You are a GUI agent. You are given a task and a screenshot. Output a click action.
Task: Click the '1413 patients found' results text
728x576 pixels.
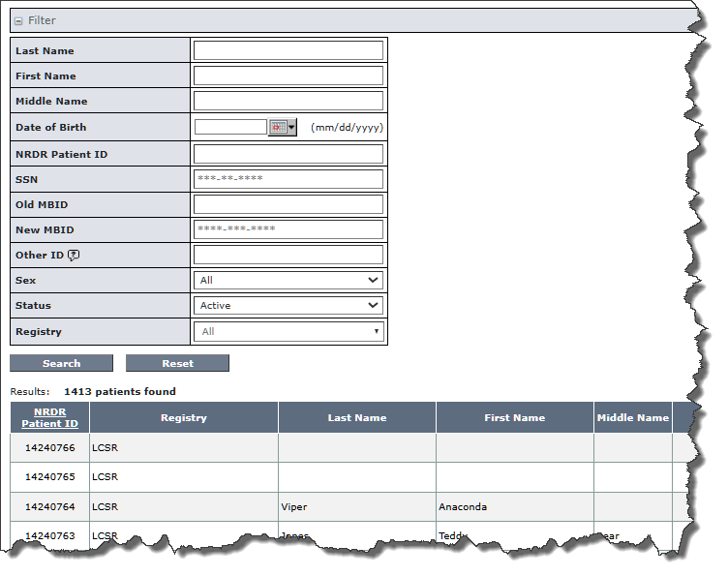[120, 392]
